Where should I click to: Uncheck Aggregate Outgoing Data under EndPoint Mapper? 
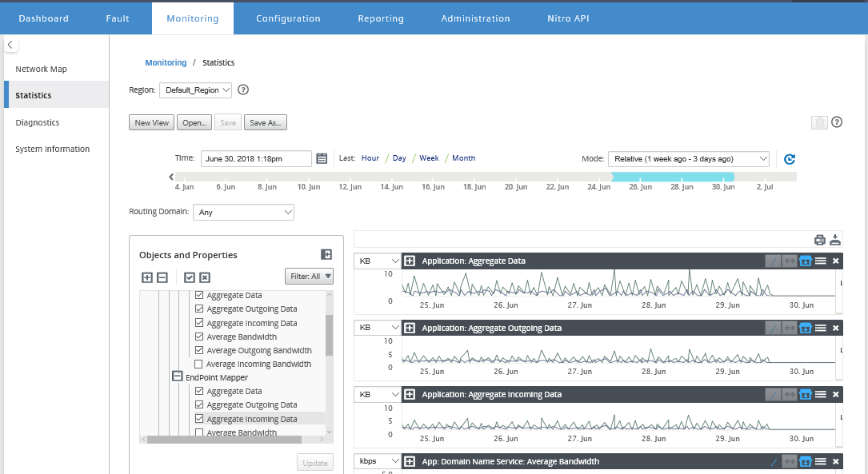coord(199,405)
